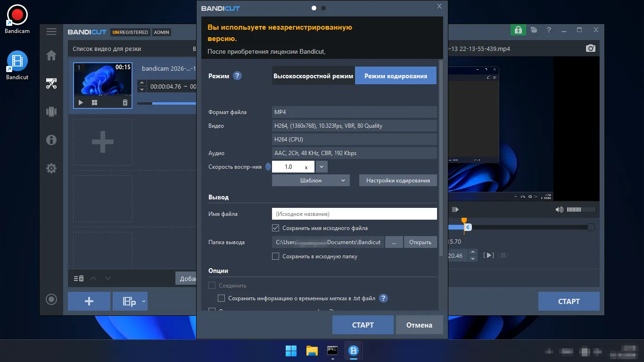This screenshot has width=644, height=362.
Task: Delete the clip using the thumbnail trash icon
Action: [125, 102]
